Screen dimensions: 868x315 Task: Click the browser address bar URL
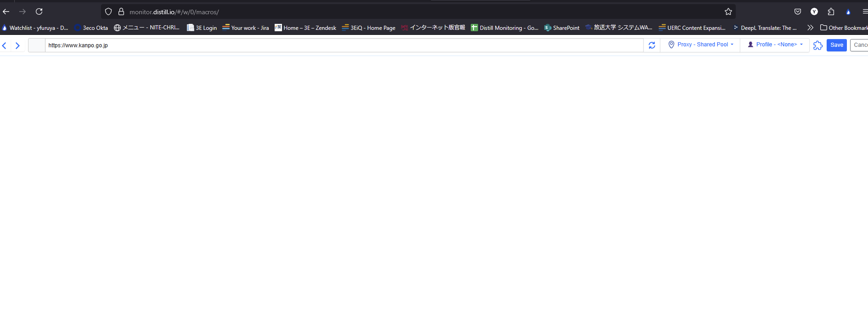tap(174, 12)
